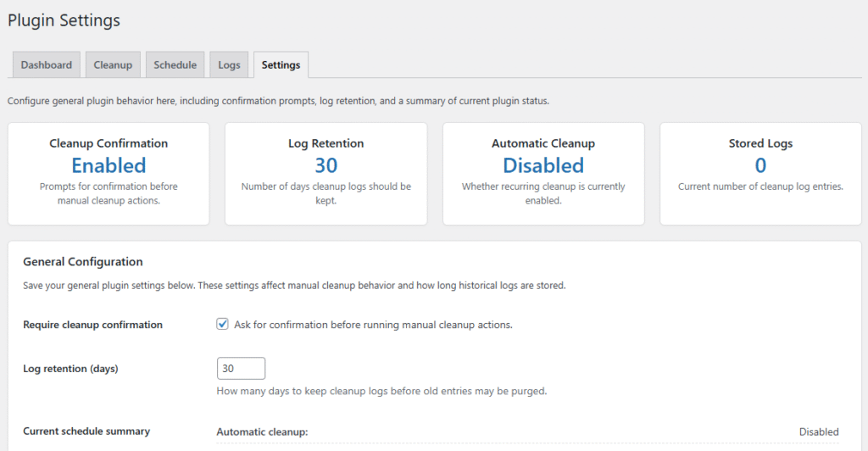Select the Logs tab
Viewport: 868px width, 451px height.
pyautogui.click(x=229, y=65)
